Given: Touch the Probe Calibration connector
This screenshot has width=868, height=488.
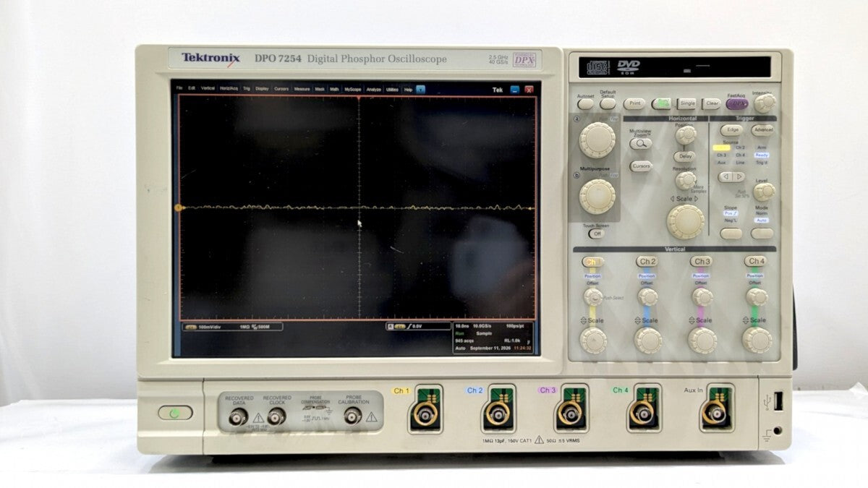Looking at the screenshot, I should (x=353, y=416).
